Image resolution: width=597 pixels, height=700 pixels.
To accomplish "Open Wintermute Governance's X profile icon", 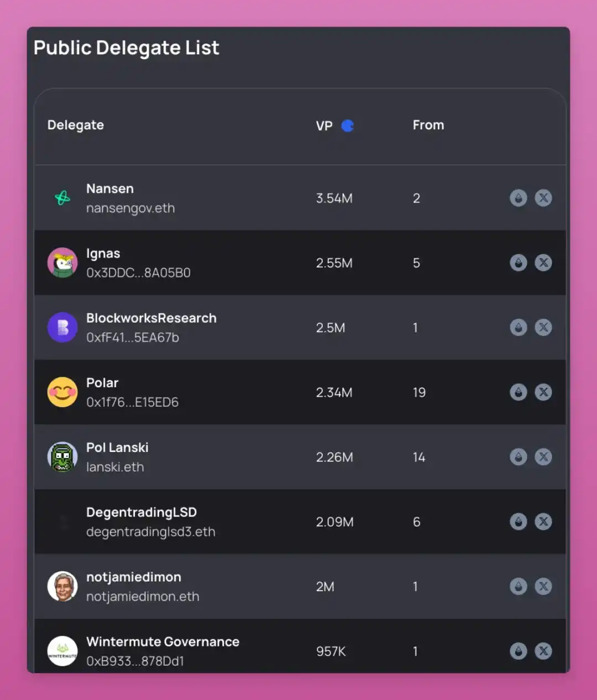I will 543,651.
